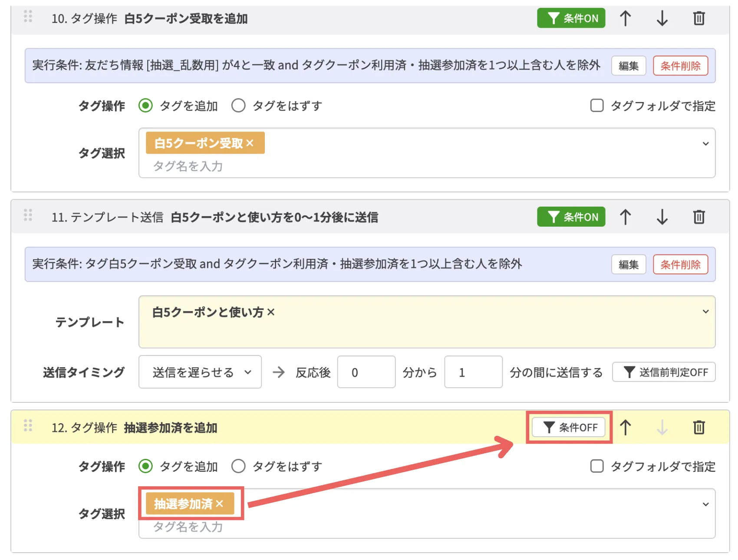Grab drag handle of action 10
The width and height of the screenshot is (738, 560).
pyautogui.click(x=28, y=16)
